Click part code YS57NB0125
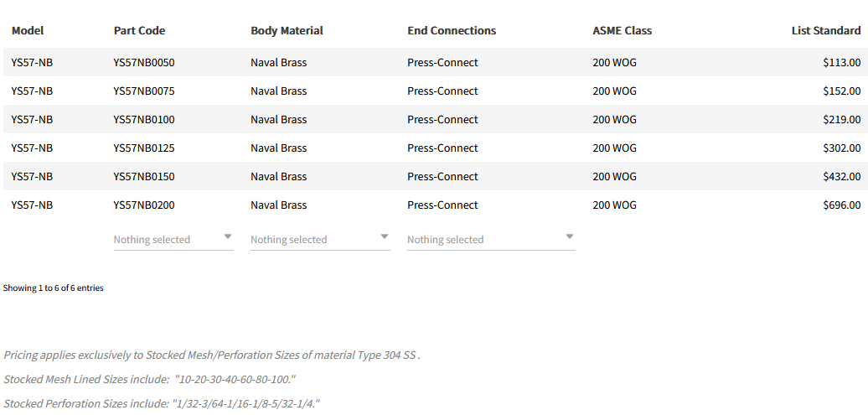Screen dimensions: 868x415 click(144, 148)
